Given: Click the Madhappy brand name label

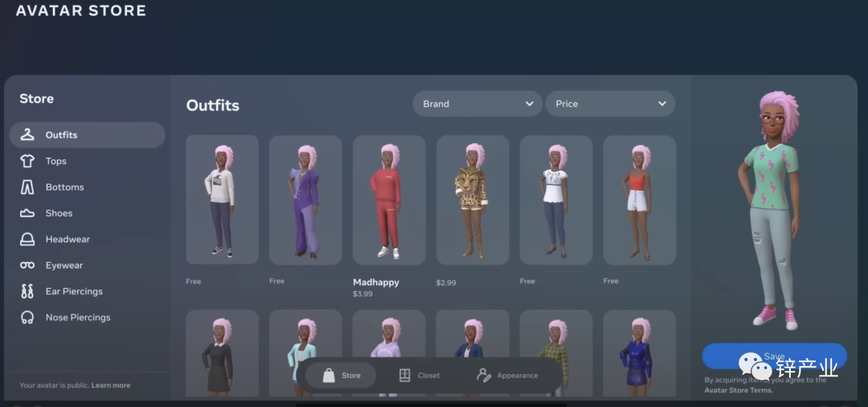Looking at the screenshot, I should tap(376, 282).
